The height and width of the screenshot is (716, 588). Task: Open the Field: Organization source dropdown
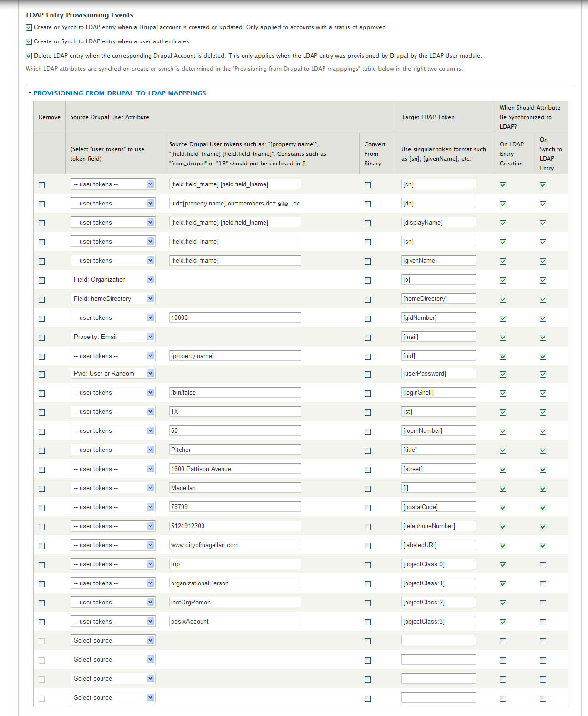click(x=113, y=280)
